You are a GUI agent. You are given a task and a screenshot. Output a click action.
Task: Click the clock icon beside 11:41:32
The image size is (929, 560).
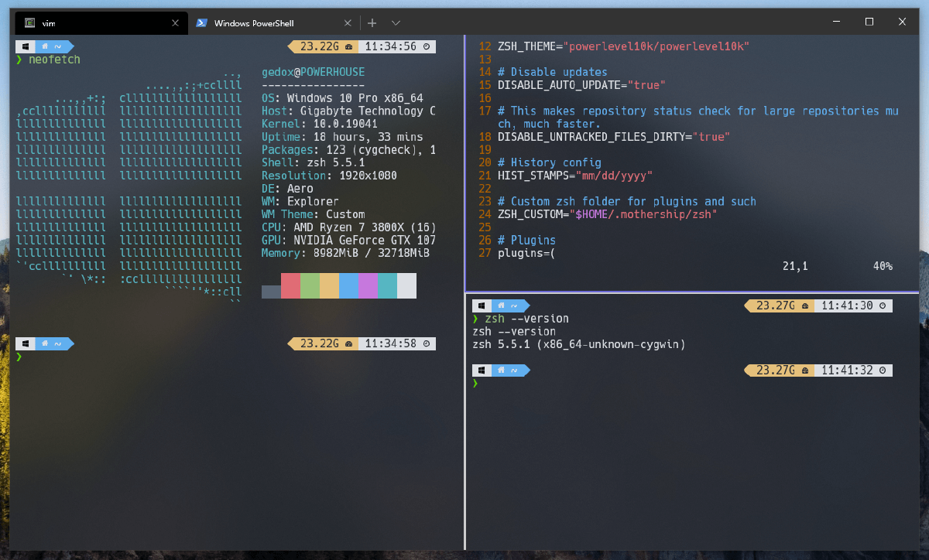[x=884, y=370]
